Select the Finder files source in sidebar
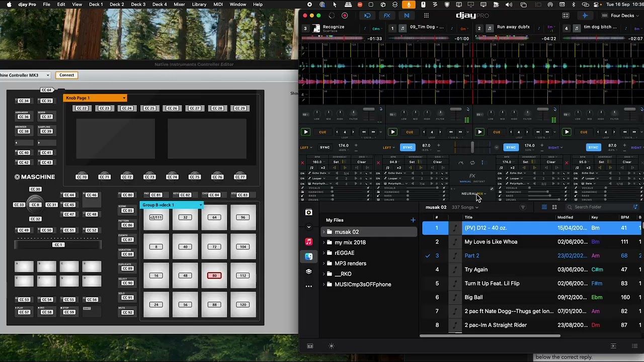This screenshot has width=644, height=362. [309, 256]
